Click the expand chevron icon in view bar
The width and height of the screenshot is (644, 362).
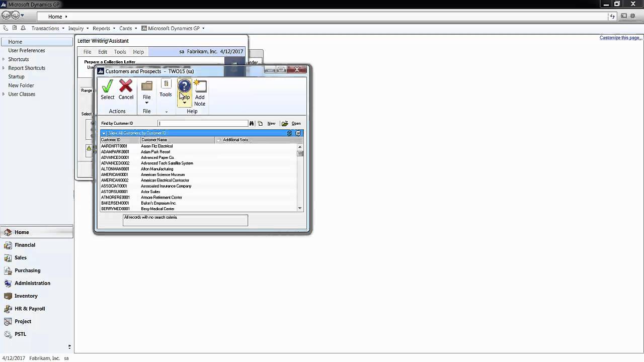click(x=298, y=133)
